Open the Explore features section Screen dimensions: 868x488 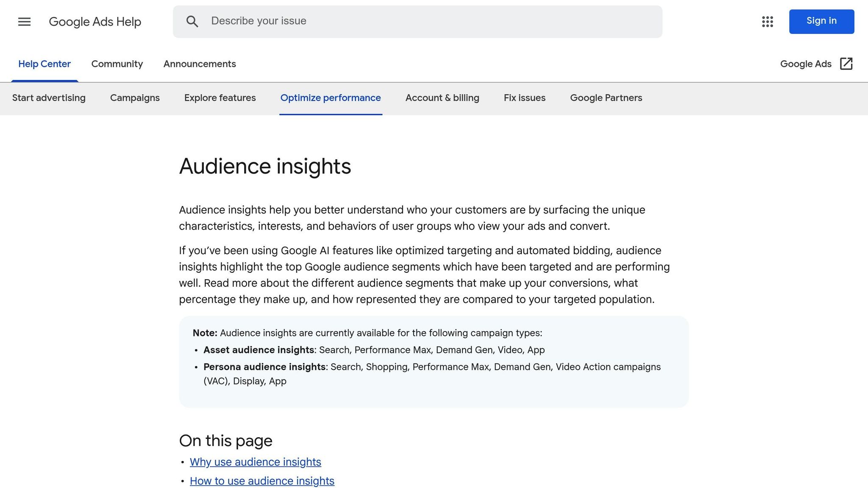220,98
